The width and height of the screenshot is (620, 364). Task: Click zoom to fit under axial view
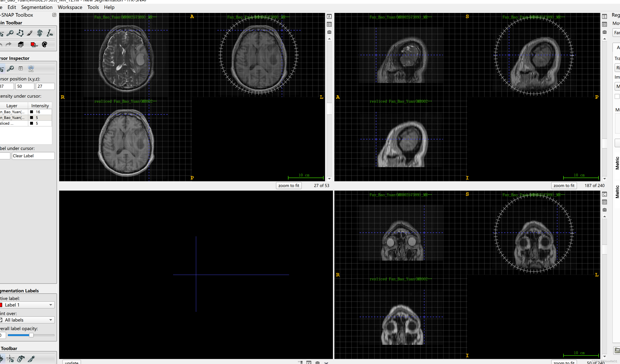(289, 185)
